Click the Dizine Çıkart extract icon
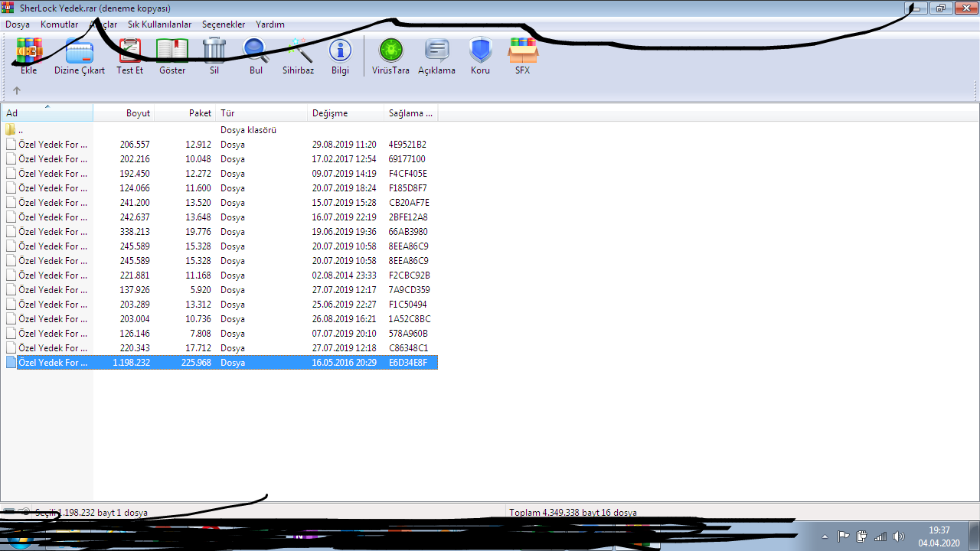This screenshot has height=551, width=980. [x=80, y=51]
